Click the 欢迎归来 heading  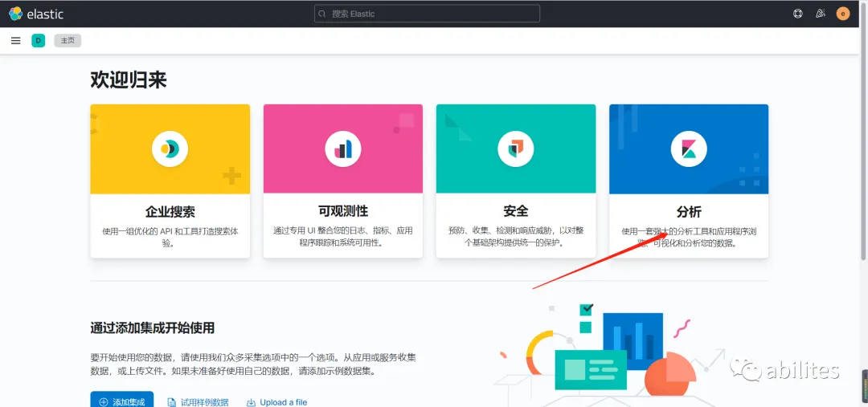pos(129,80)
